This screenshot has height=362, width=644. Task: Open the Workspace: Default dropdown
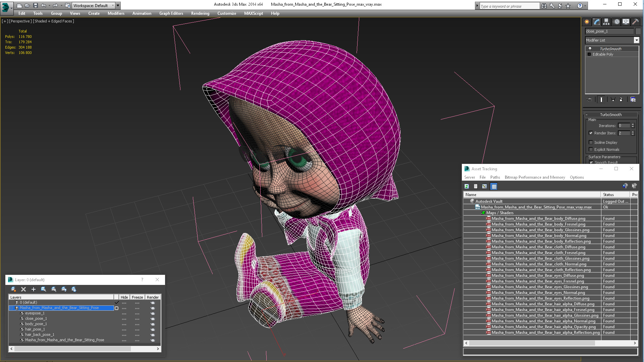tap(94, 5)
